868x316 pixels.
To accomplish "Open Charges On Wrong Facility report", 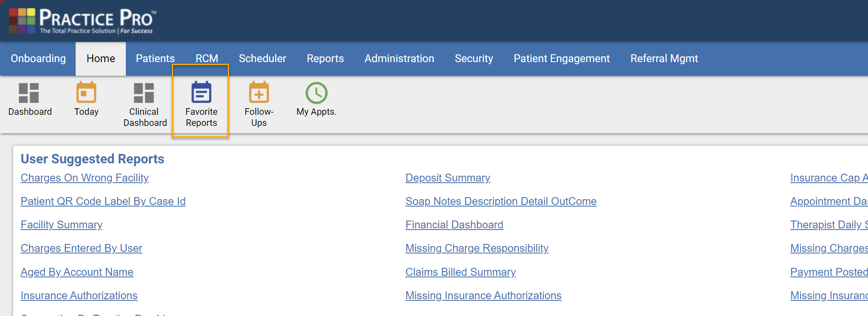I will pos(85,178).
